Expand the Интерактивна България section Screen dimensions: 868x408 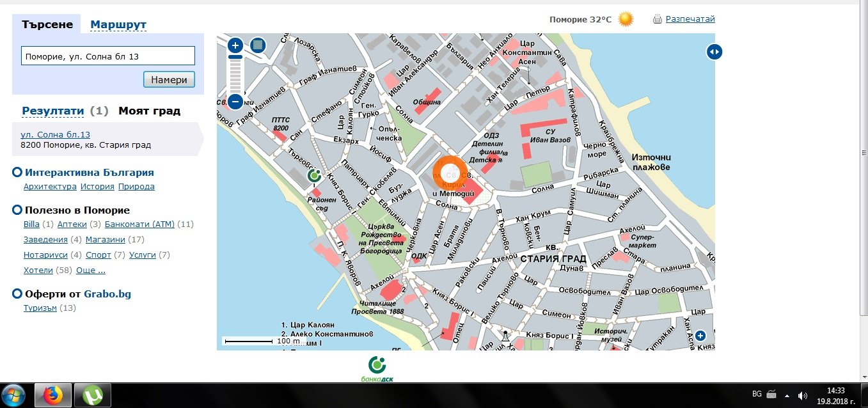click(x=17, y=173)
